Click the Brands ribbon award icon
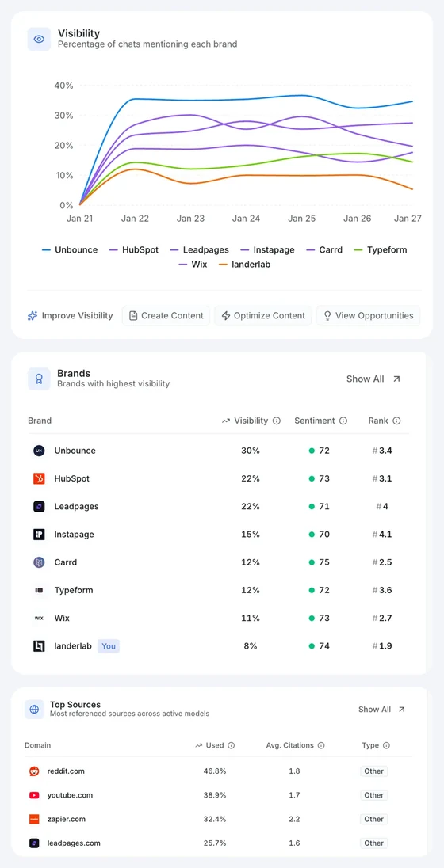444x868 pixels. pyautogui.click(x=39, y=379)
